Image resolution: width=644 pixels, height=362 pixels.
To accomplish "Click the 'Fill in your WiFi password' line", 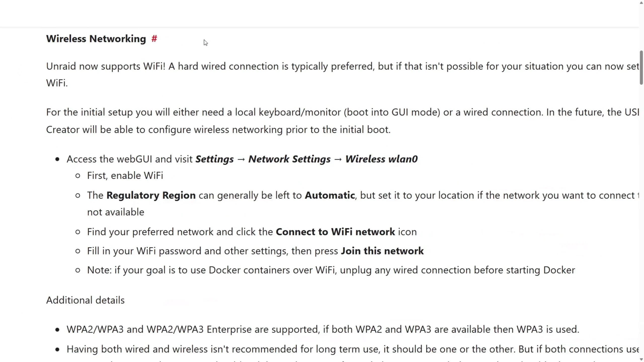I will [255, 251].
